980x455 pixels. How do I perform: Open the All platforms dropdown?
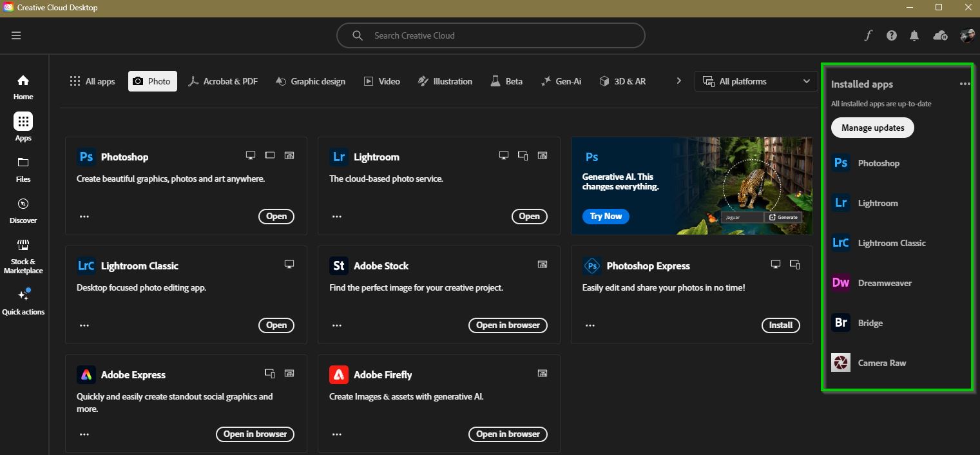[755, 81]
